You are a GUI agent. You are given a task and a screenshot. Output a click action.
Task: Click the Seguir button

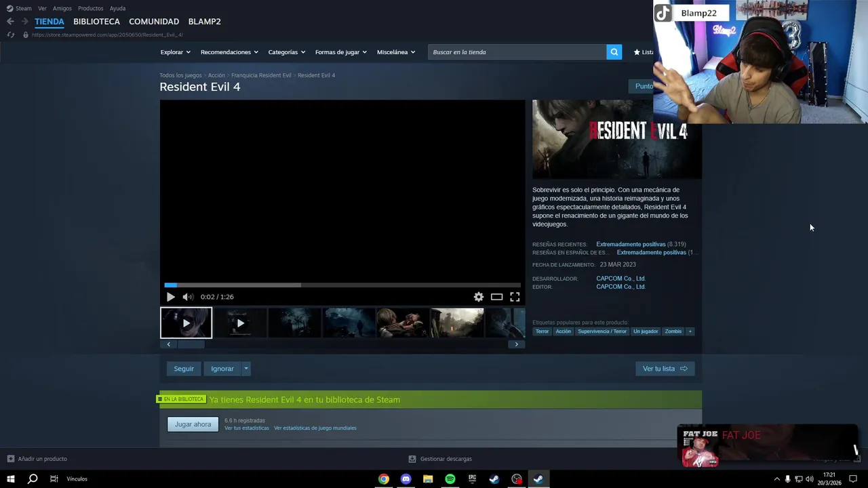pos(184,369)
